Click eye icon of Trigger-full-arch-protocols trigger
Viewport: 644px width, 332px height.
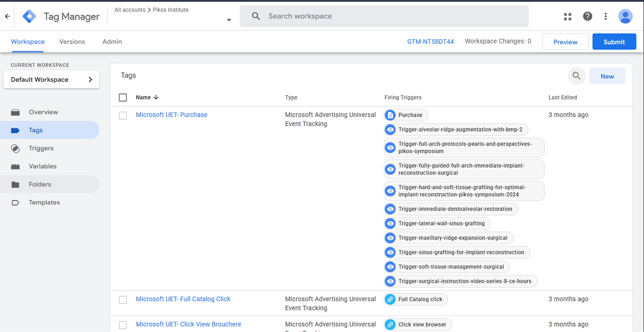[390, 147]
